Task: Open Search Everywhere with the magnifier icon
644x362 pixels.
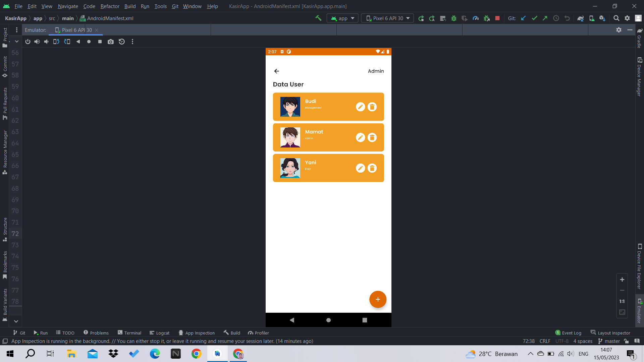Action: pyautogui.click(x=616, y=18)
